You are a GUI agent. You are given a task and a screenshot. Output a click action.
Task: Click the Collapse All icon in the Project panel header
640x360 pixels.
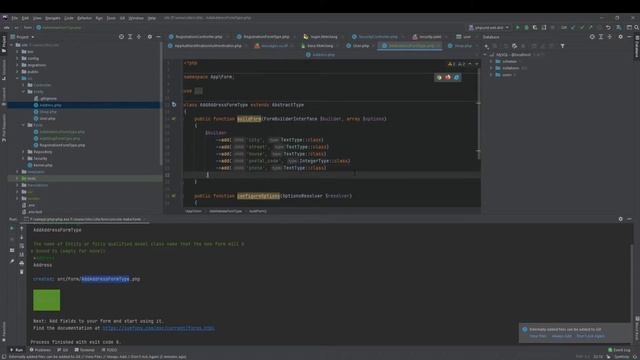point(139,37)
